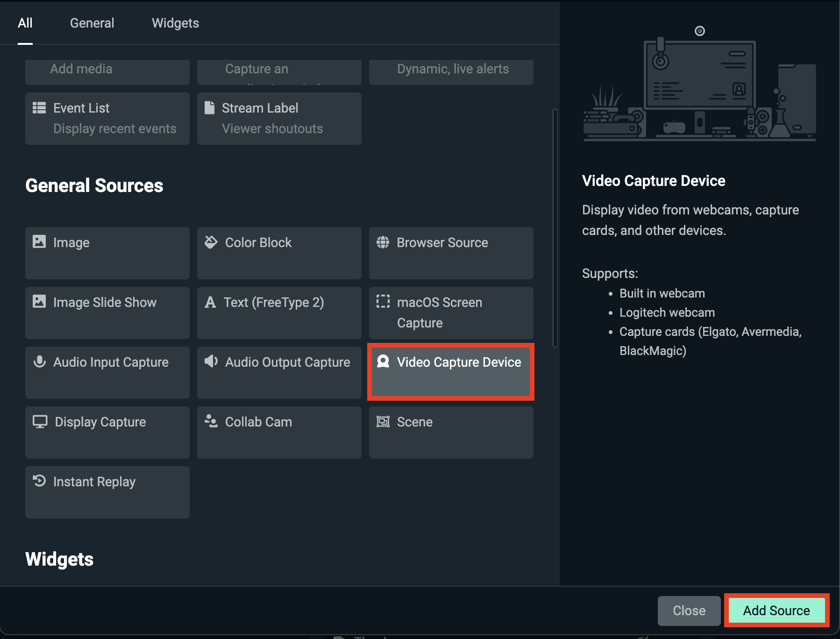Image resolution: width=840 pixels, height=639 pixels.
Task: Select the Image source icon
Action: [x=40, y=242]
